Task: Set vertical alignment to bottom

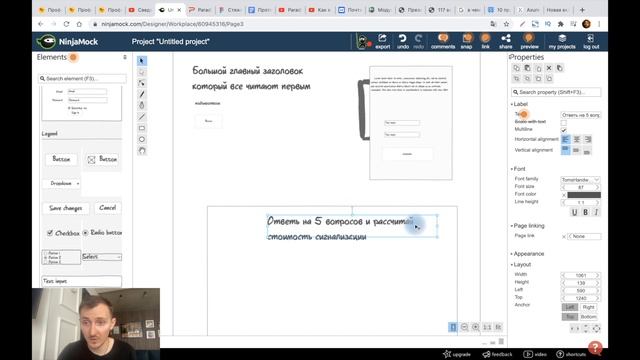Action: 587,151
